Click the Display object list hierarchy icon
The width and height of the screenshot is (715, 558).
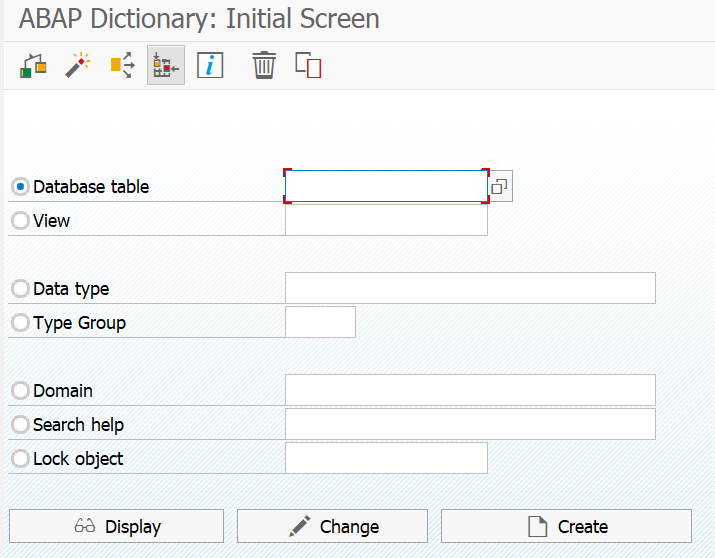[x=166, y=65]
